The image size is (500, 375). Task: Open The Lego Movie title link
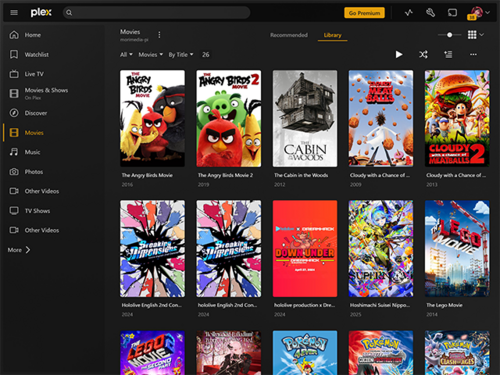click(444, 305)
